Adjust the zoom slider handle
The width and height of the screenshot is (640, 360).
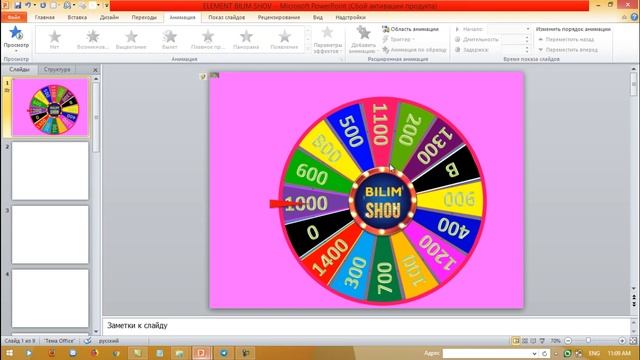[x=588, y=341]
